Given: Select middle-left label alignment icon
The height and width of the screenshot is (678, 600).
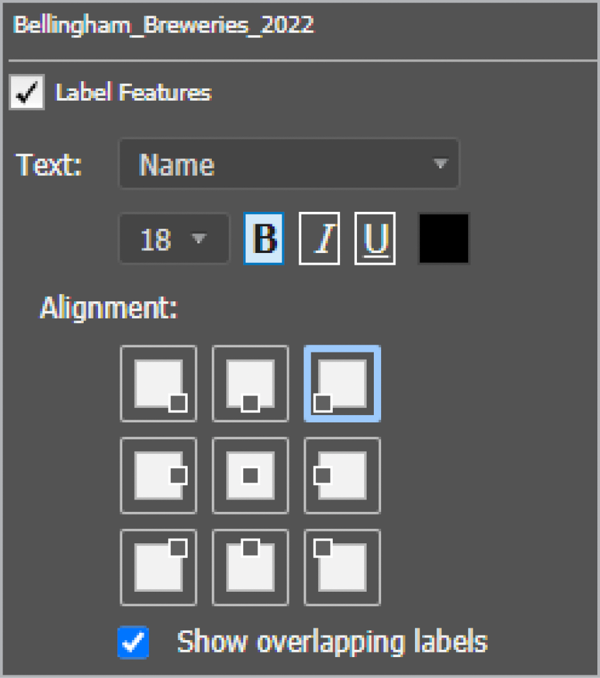Looking at the screenshot, I should (158, 475).
